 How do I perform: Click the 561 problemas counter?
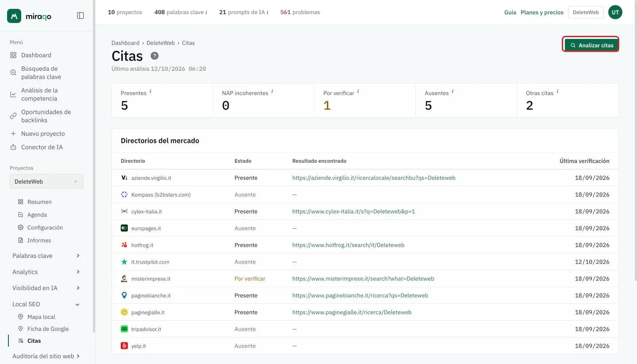coord(300,12)
